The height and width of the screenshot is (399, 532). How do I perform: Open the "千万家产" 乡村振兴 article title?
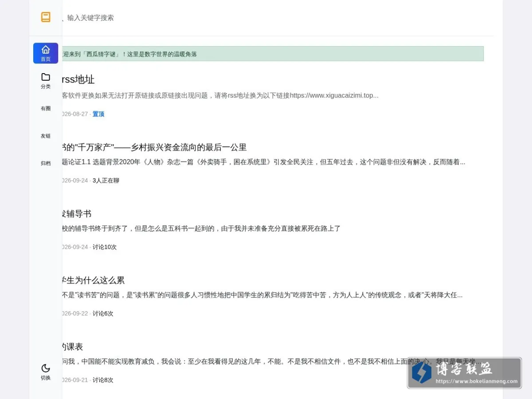click(154, 147)
